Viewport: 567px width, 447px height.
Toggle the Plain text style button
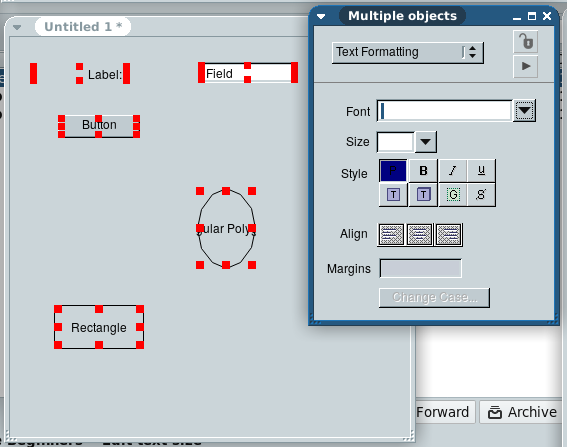tap(393, 171)
